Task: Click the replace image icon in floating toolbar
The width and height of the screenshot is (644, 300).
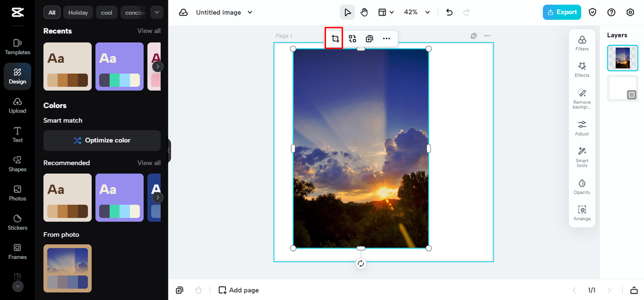Action: coord(352,39)
